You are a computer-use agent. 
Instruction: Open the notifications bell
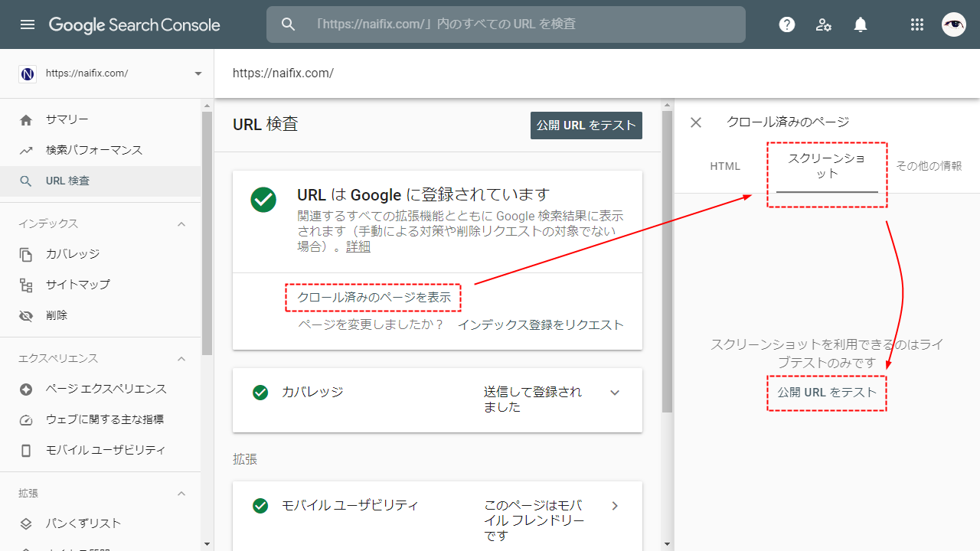click(x=861, y=24)
